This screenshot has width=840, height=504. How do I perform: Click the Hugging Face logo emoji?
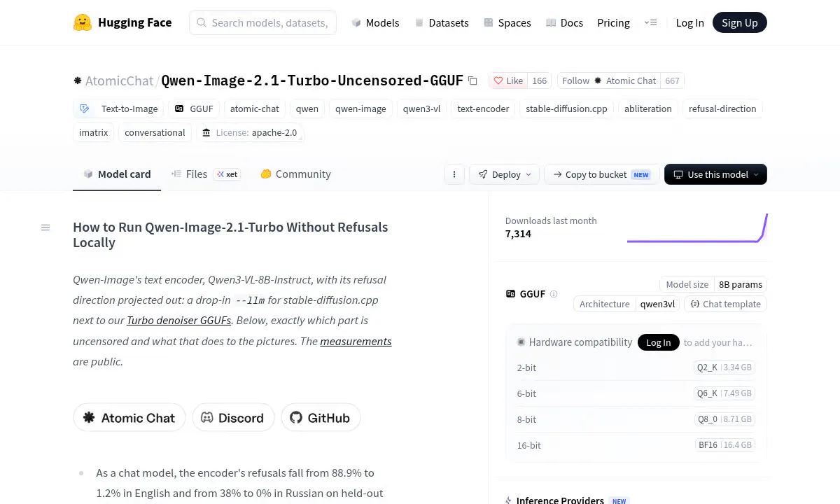(x=83, y=22)
